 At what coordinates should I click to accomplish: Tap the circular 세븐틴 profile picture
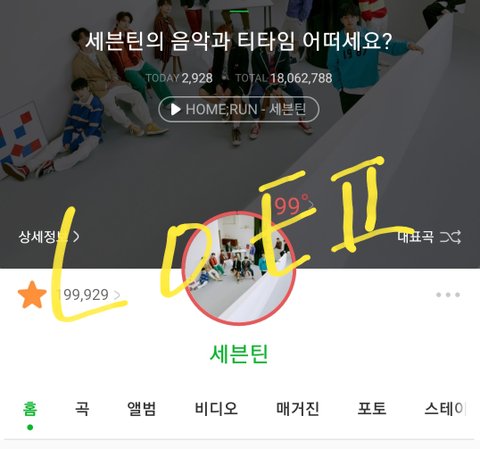239,268
